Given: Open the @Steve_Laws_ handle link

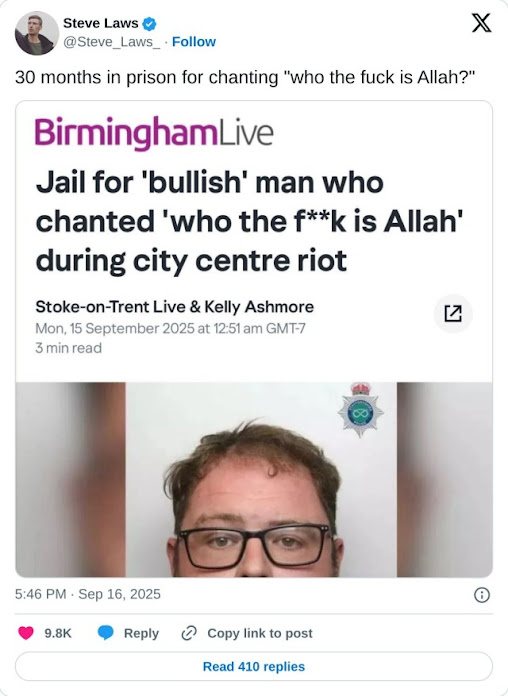Looking at the screenshot, I should click(x=112, y=42).
